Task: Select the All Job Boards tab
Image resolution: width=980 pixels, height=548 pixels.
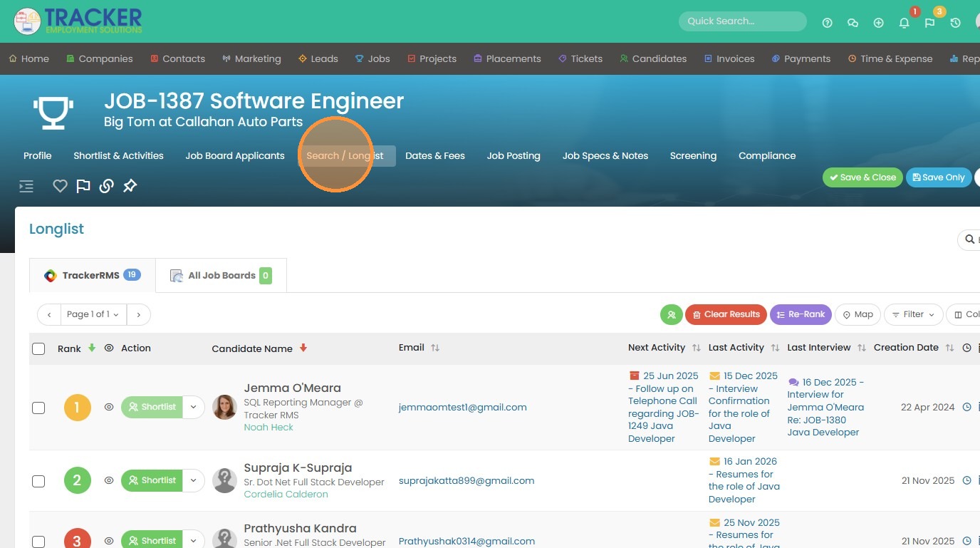Action: coord(221,275)
